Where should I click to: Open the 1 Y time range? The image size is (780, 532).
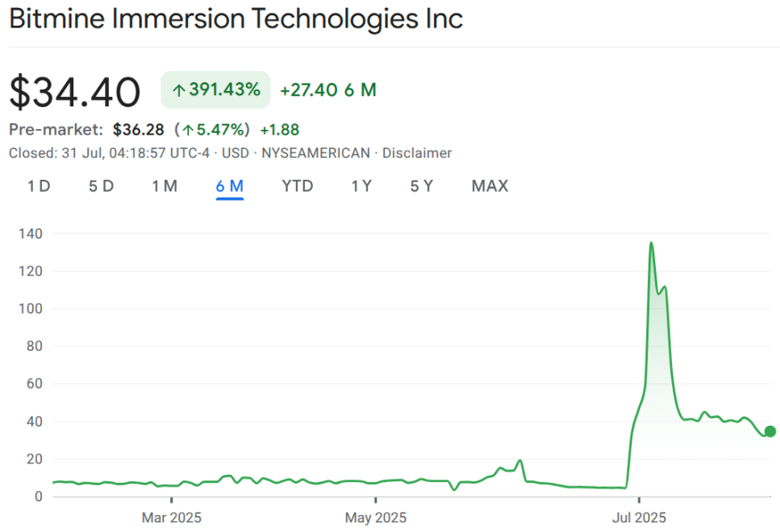coord(361,186)
